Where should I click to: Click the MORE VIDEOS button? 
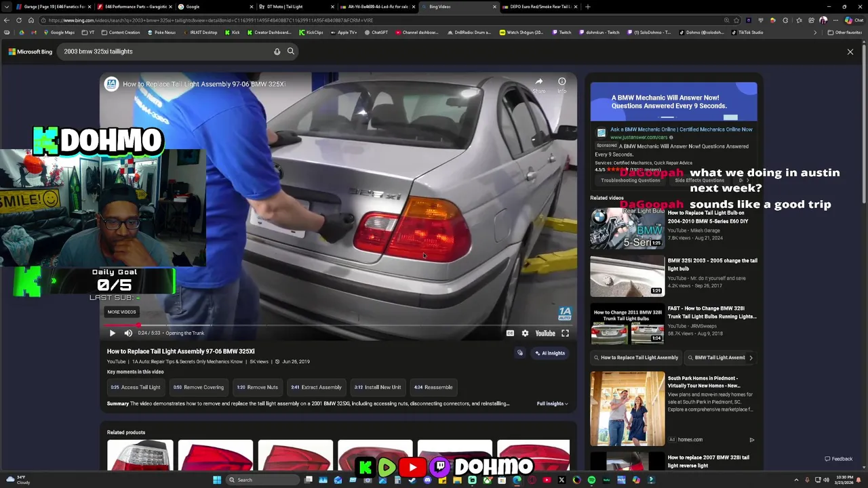click(121, 312)
